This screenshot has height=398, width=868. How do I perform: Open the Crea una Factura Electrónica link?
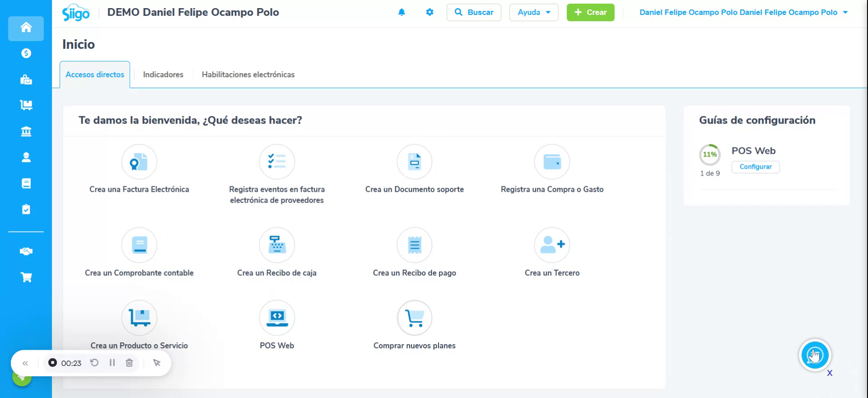tap(139, 190)
